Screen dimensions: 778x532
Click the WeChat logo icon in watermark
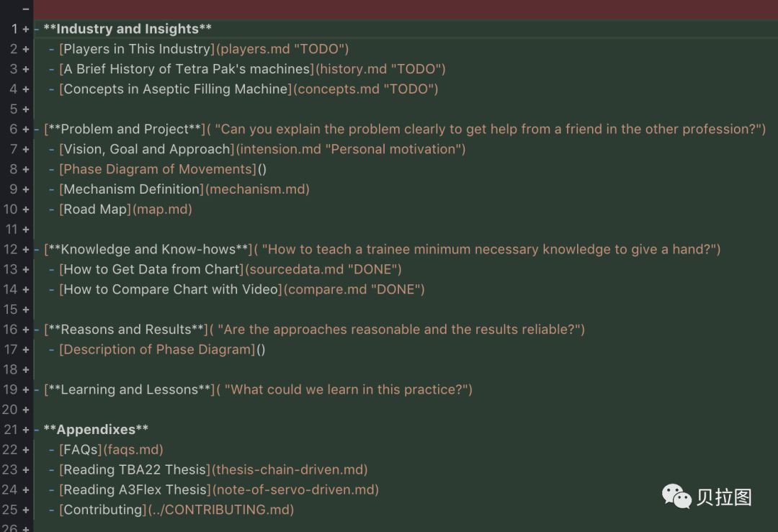coord(676,496)
